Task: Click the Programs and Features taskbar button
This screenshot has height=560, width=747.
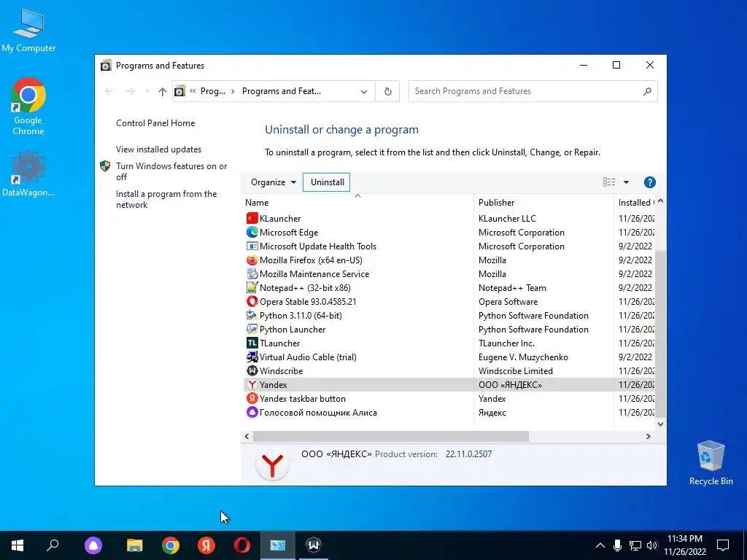Action: click(x=278, y=545)
